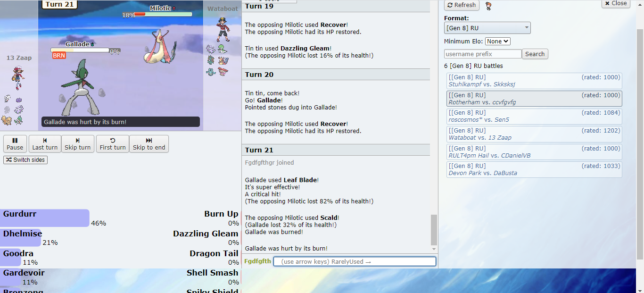The image size is (644, 293).
Task: Click the BRN status badge under Gallade
Action: (59, 56)
